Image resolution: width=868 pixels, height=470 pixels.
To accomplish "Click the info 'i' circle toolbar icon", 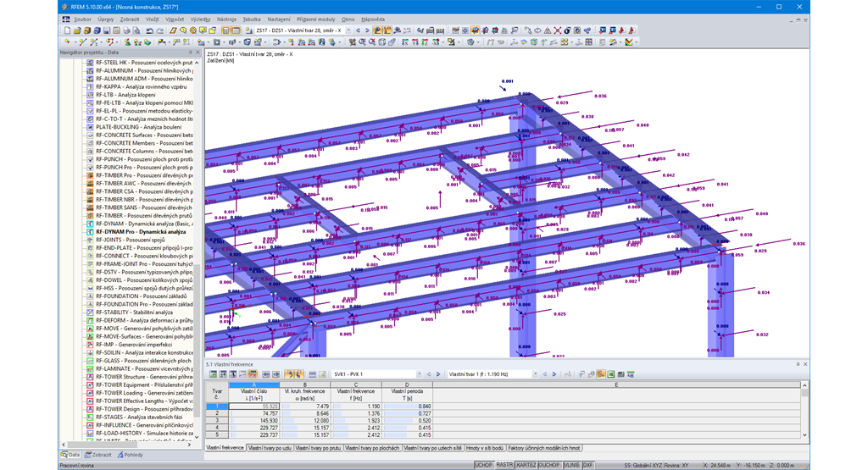I will (567, 30).
